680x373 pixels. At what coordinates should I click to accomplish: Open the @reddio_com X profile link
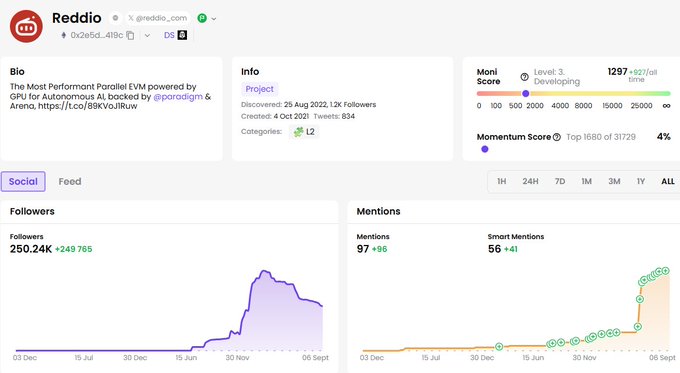pyautogui.click(x=158, y=18)
